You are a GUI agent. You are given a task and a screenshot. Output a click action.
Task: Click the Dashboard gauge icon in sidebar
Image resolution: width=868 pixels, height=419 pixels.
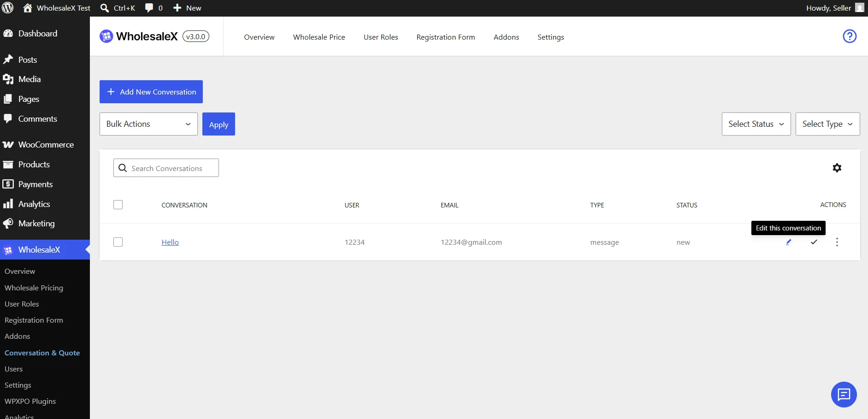8,34
